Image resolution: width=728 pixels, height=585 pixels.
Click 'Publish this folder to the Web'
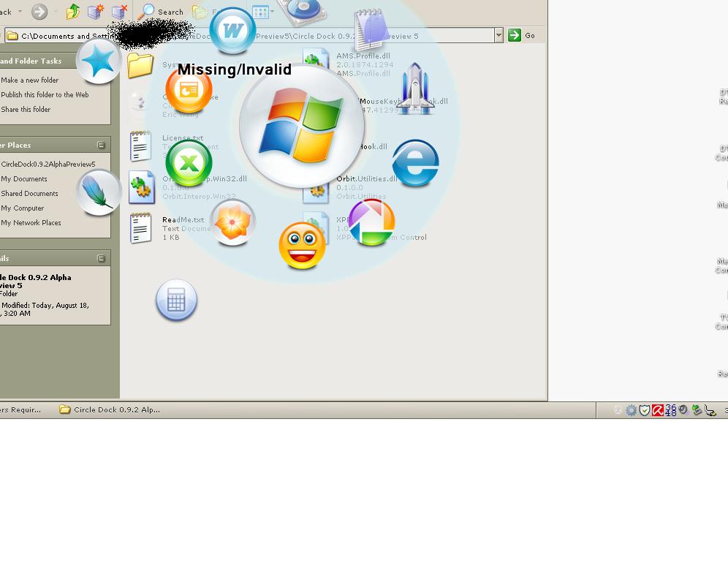(45, 94)
